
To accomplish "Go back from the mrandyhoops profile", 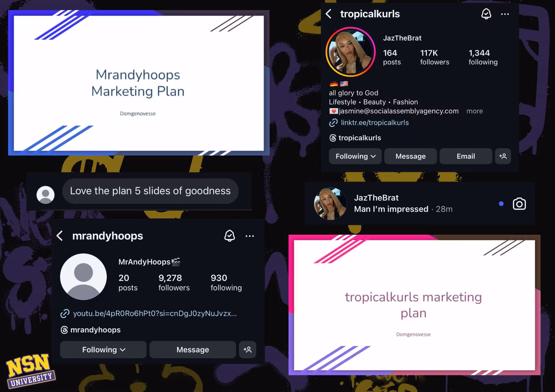I will tap(59, 236).
